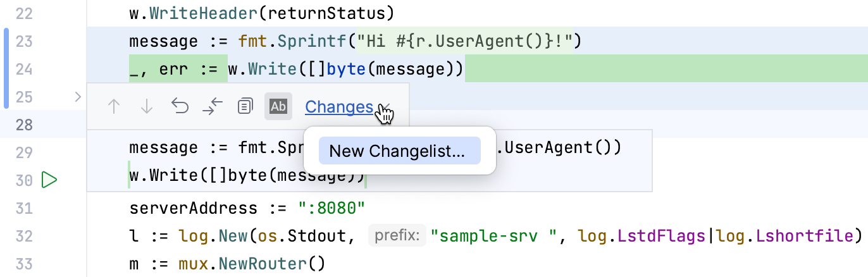This screenshot has width=868, height=277.
Task: Expand the chevron beside Changes
Action: click(383, 108)
